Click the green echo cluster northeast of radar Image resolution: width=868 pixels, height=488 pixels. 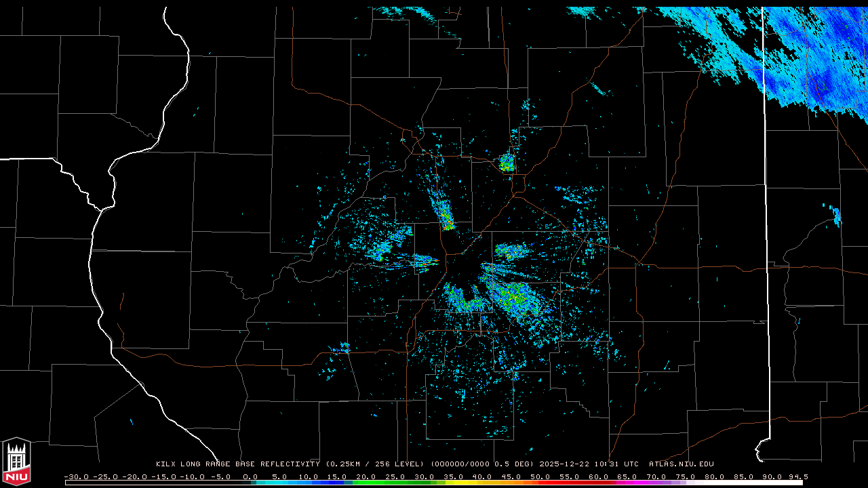[x=507, y=163]
